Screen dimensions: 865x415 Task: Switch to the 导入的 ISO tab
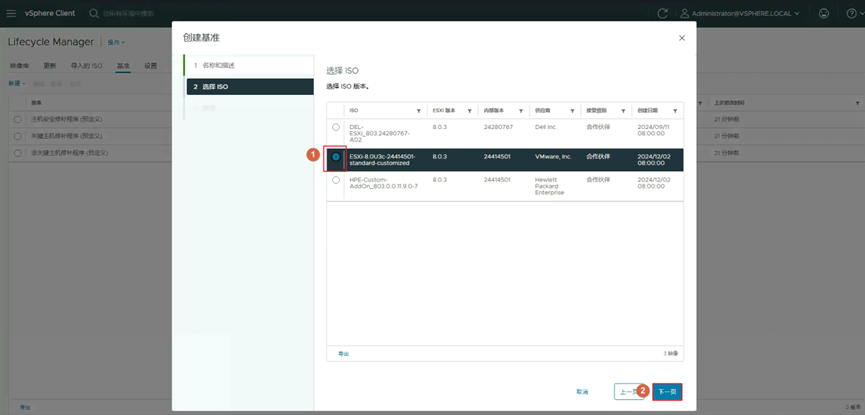87,66
